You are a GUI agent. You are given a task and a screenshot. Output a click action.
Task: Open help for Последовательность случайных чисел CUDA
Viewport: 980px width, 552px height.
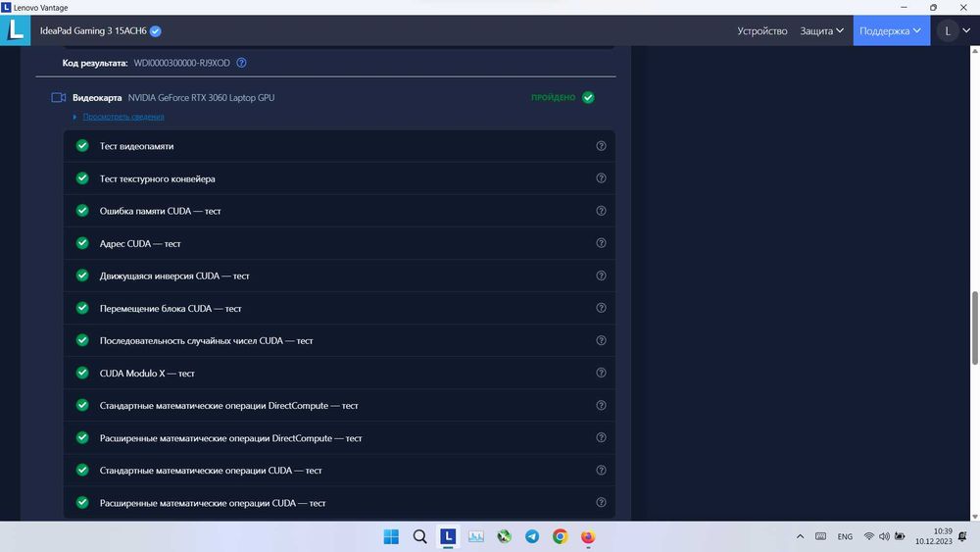[601, 340]
